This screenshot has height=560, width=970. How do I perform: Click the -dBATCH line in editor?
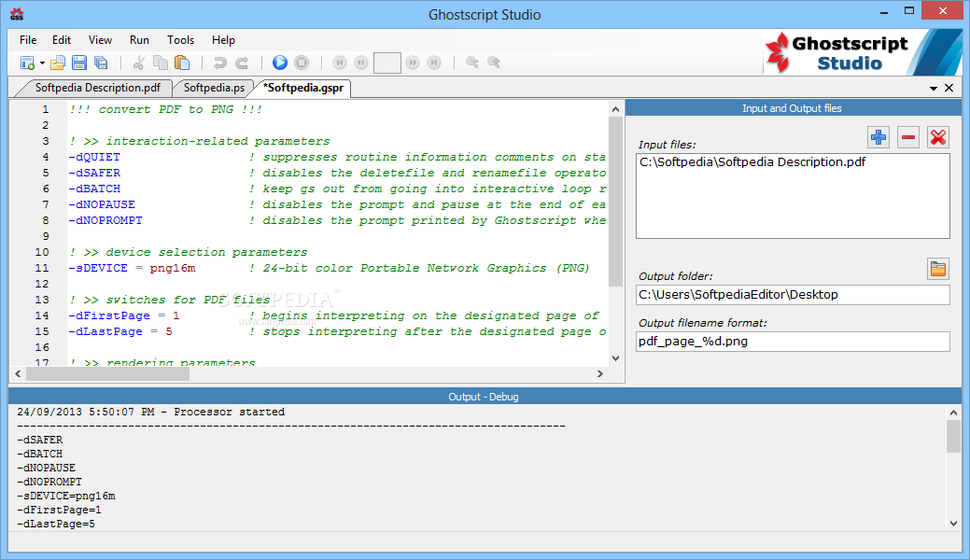pyautogui.click(x=337, y=189)
